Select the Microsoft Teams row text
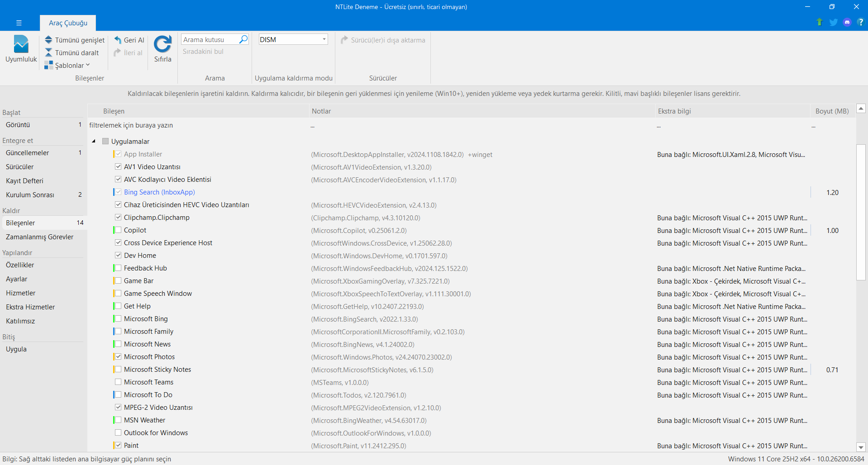Screen dimensions: 868x465 point(148,382)
